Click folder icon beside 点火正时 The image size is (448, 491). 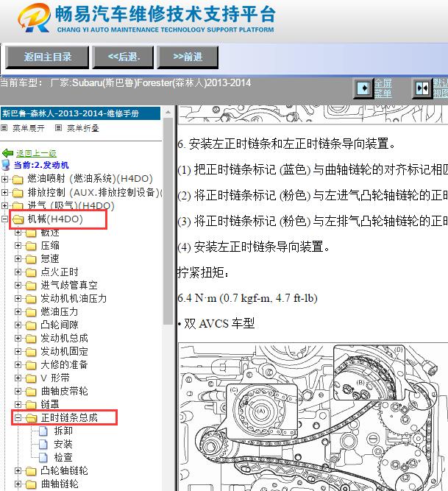click(x=31, y=272)
